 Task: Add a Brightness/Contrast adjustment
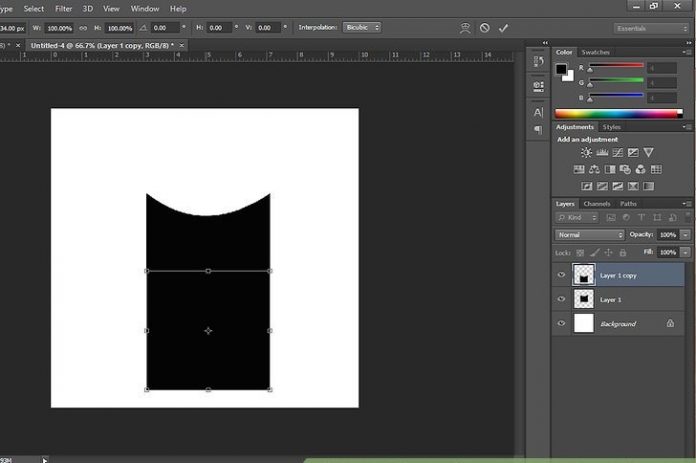pos(586,153)
